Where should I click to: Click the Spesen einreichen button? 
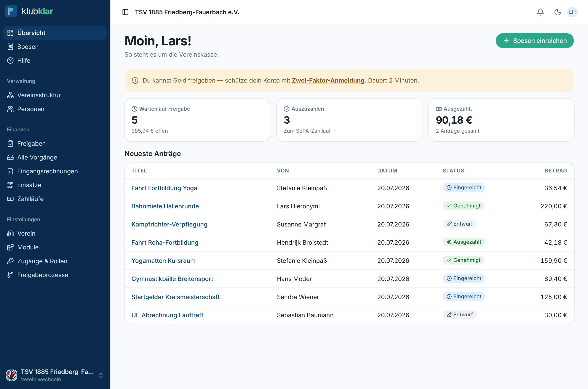click(x=535, y=41)
